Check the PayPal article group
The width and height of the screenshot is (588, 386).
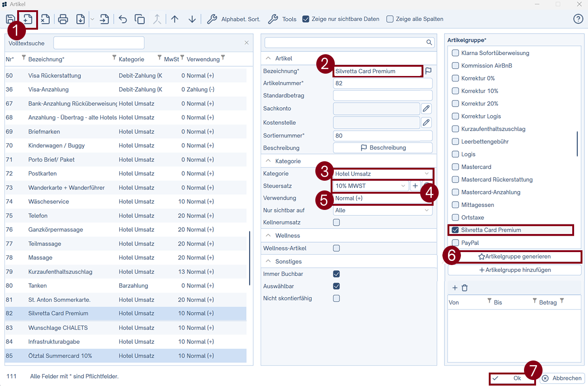click(455, 243)
